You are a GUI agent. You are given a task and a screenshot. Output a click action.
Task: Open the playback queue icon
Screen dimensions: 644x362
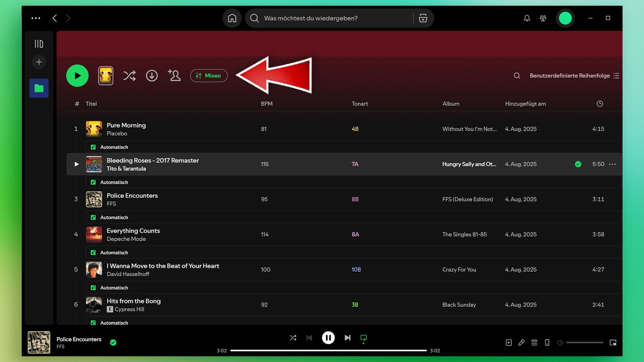[x=534, y=343]
